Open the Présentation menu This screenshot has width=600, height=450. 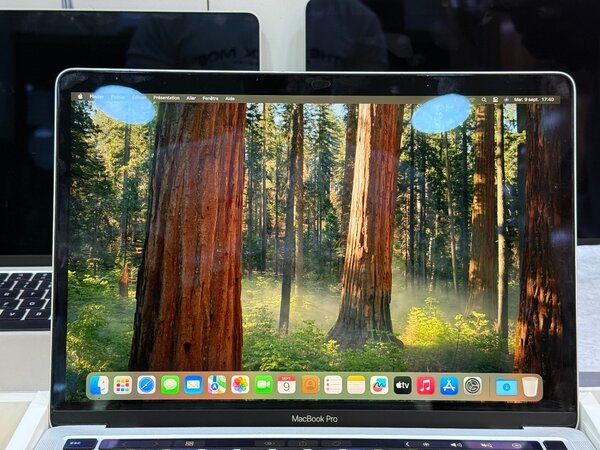[166, 98]
